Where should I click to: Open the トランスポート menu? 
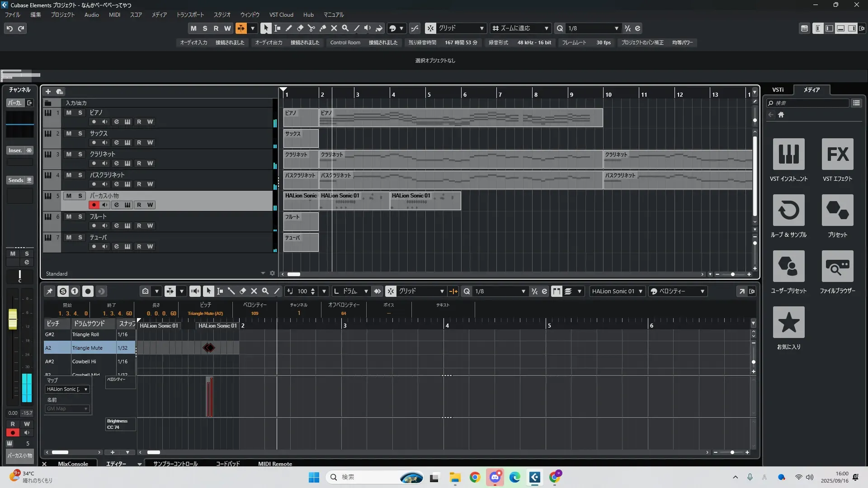pyautogui.click(x=190, y=14)
